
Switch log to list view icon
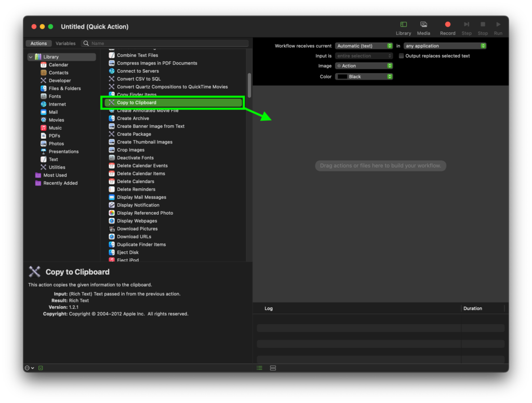pyautogui.click(x=260, y=368)
